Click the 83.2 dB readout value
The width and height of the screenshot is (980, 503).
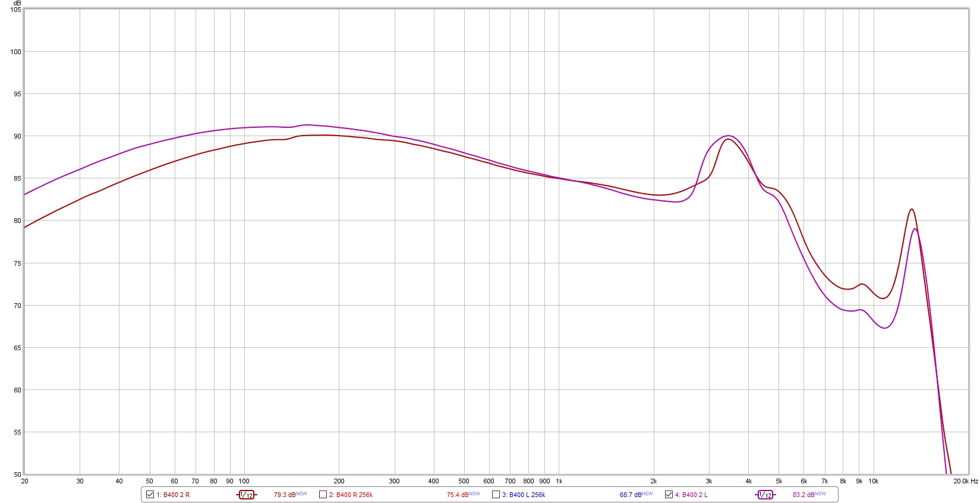(803, 495)
